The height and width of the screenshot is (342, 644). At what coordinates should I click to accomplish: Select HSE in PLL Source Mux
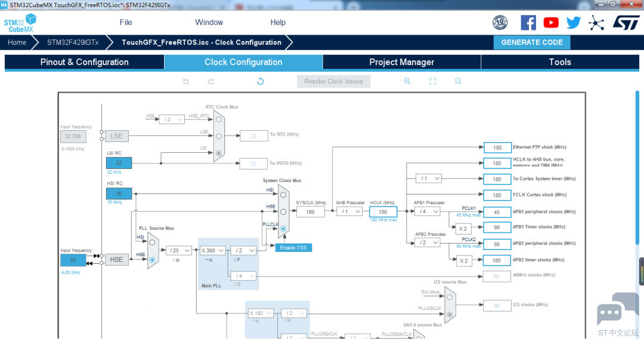coord(152,260)
